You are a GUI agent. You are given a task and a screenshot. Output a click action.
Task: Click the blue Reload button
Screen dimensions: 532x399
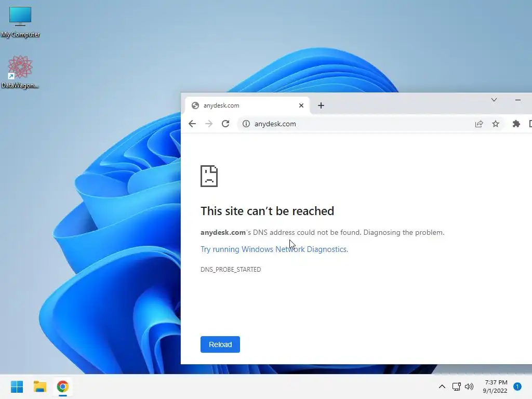point(220,344)
